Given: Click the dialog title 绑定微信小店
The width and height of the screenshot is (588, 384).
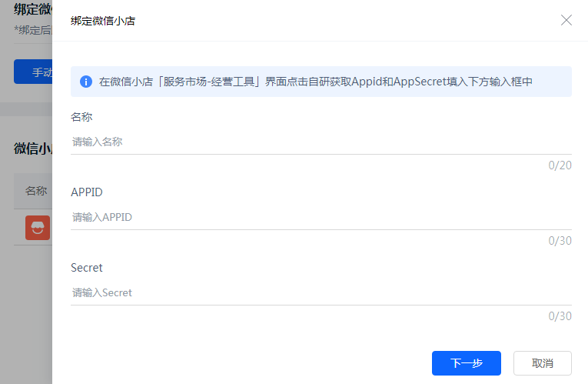Looking at the screenshot, I should [x=103, y=21].
